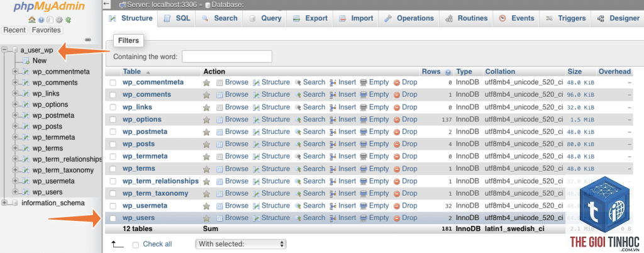The width and height of the screenshot is (644, 253).
Task: Go to the Operations tab
Action: (x=409, y=18)
